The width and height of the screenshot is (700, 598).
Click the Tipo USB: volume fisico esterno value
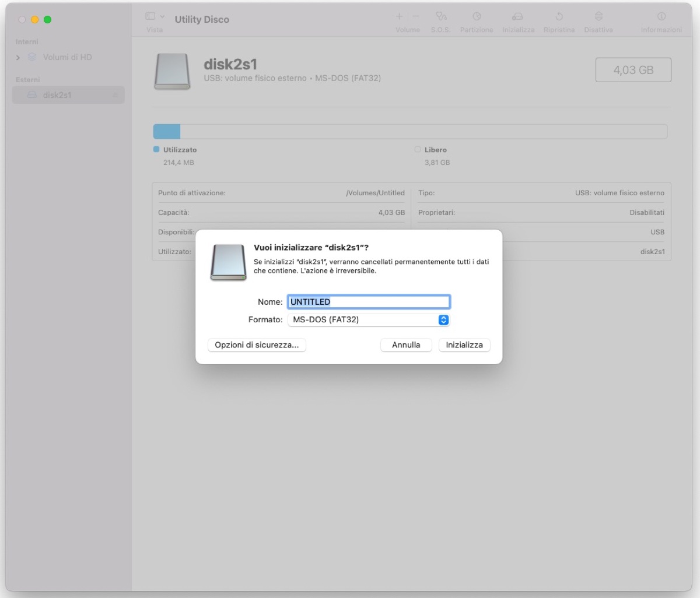(x=619, y=193)
